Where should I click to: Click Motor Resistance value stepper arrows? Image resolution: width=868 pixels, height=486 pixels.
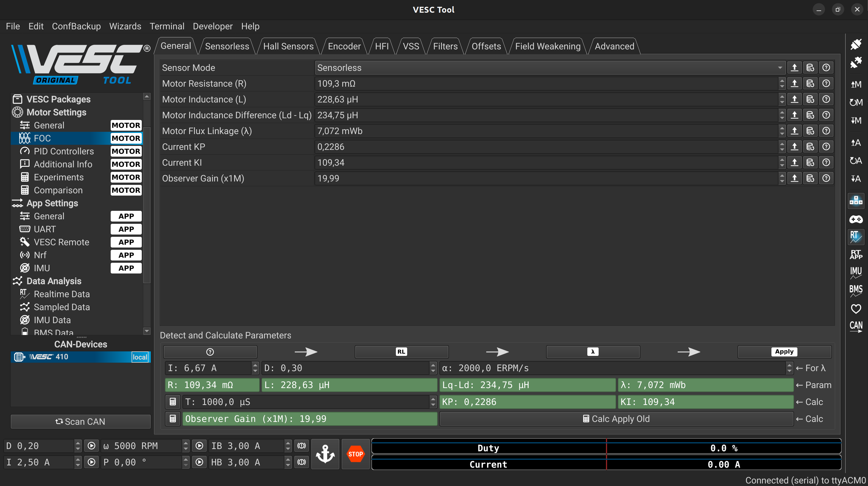[782, 84]
